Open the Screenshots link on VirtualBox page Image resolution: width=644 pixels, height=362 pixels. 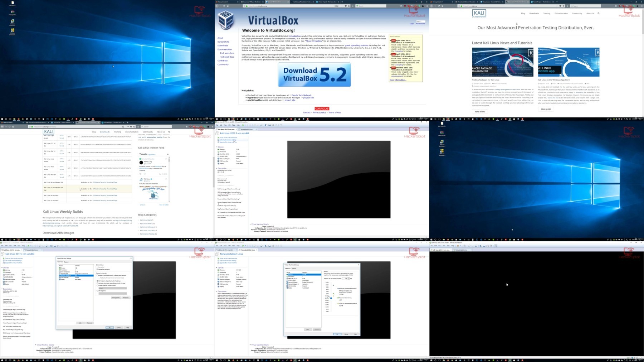[223, 42]
